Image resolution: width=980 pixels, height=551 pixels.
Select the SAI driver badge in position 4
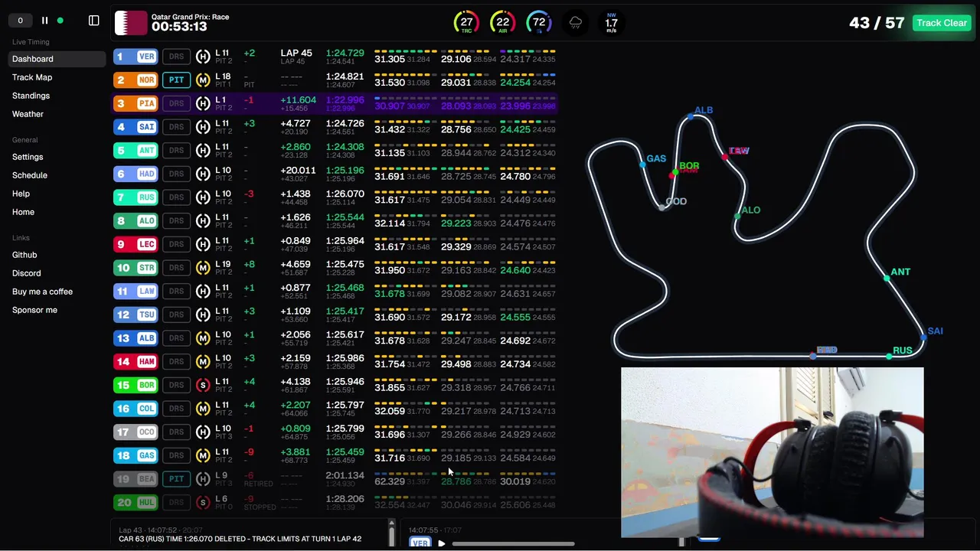[136, 127]
